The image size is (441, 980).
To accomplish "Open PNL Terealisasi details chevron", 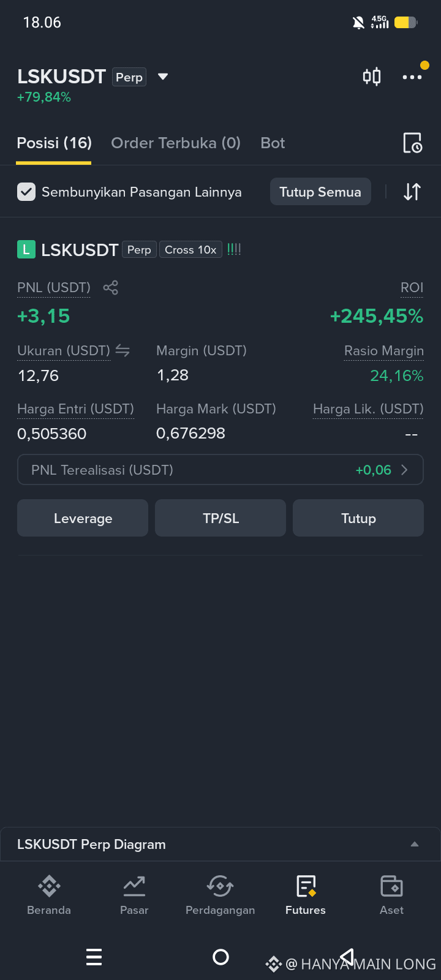I will tap(404, 470).
